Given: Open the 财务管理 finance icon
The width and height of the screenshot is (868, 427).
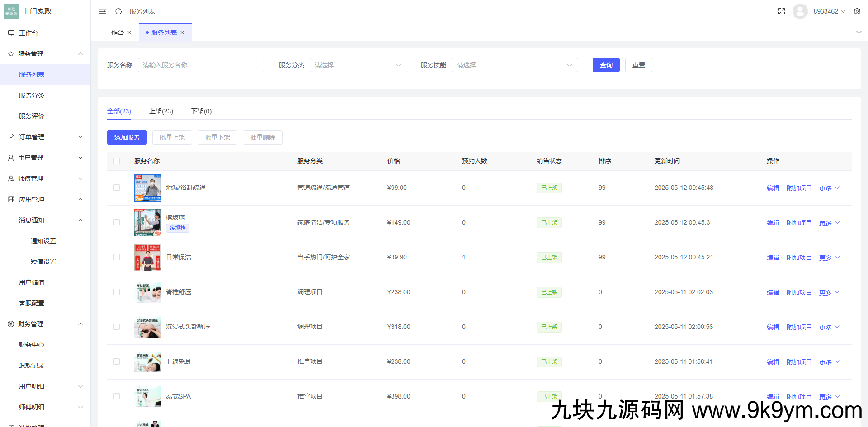Looking at the screenshot, I should pyautogui.click(x=11, y=324).
